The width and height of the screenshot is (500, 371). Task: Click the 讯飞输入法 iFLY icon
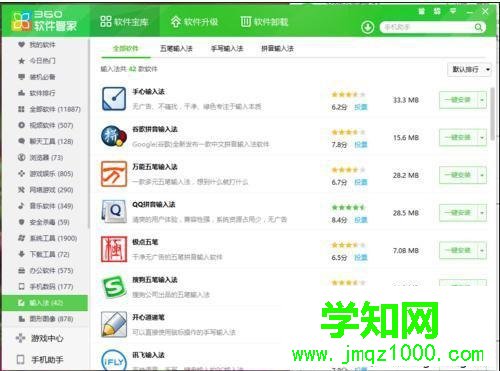[114, 360]
